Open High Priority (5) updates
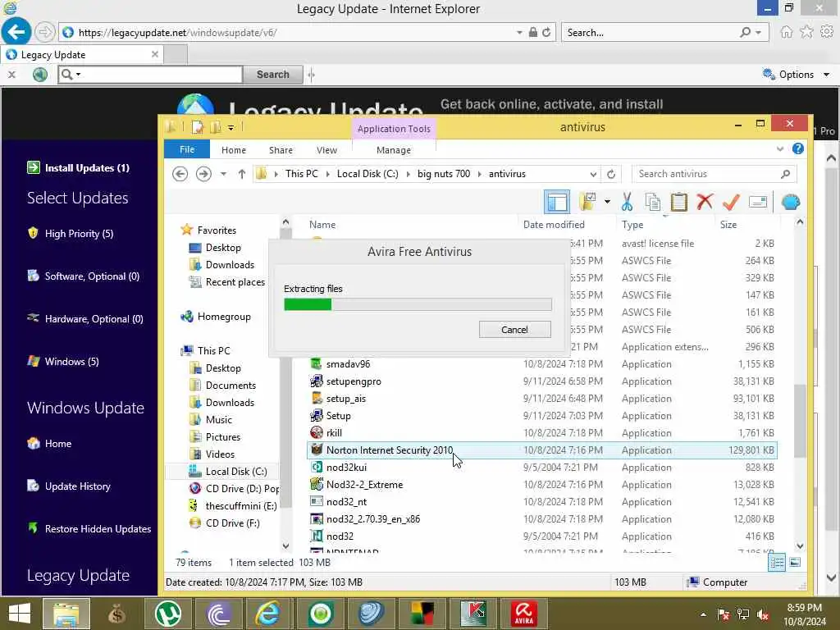840x630 pixels. click(79, 234)
